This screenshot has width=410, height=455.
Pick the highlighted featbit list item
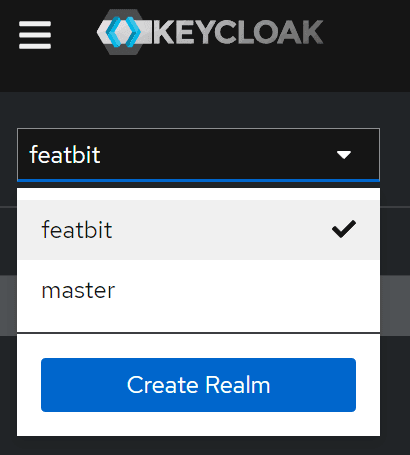(x=198, y=230)
